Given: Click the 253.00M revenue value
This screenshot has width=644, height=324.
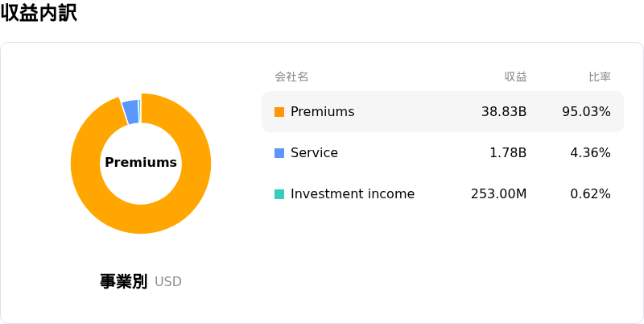Looking at the screenshot, I should coord(498,194).
